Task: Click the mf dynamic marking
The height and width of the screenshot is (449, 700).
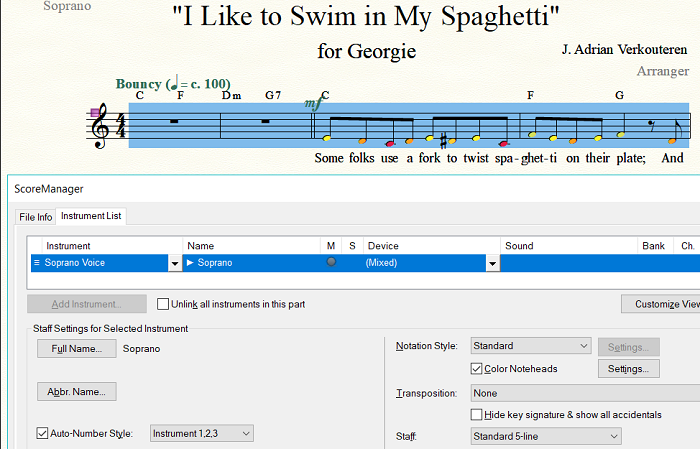Action: coord(314,103)
